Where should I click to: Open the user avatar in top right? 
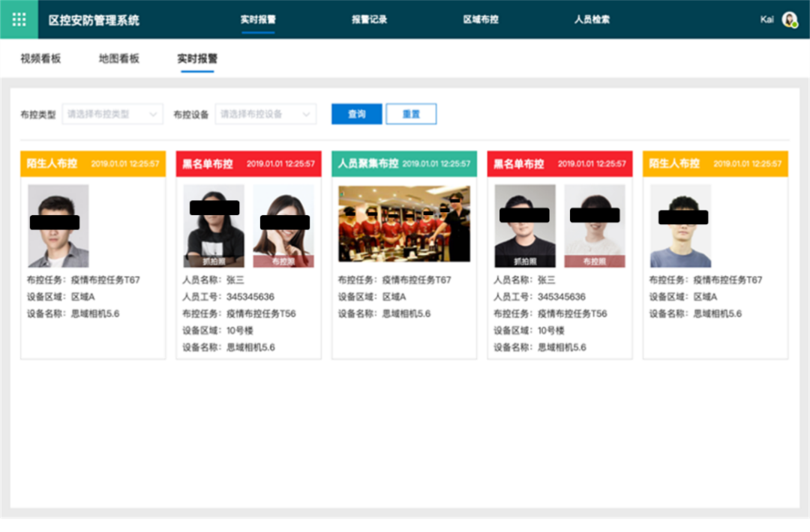point(789,19)
